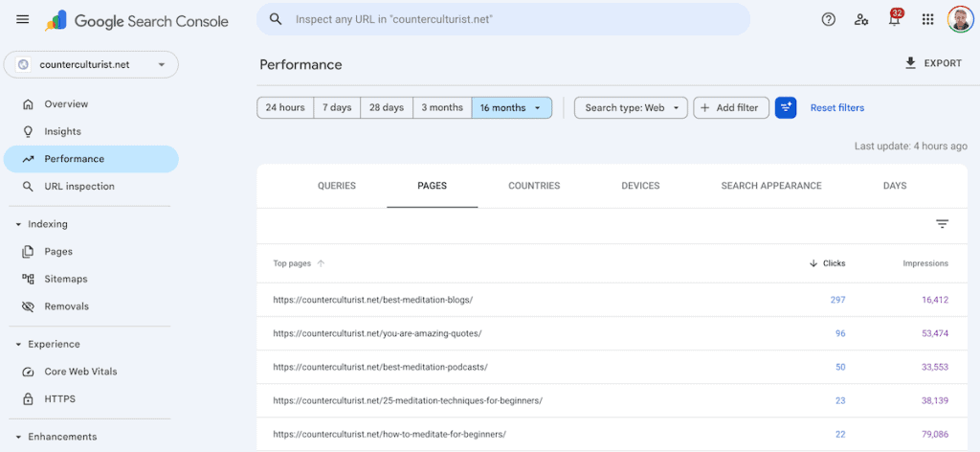Switch to the Days tab

point(895,186)
